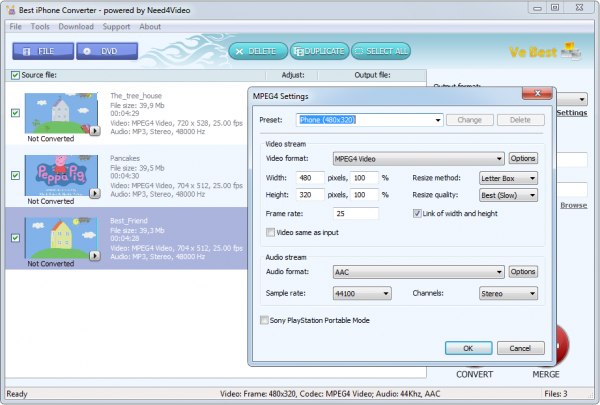Play preview of Best_Friend thumbnail
This screenshot has height=405, width=600.
95,256
